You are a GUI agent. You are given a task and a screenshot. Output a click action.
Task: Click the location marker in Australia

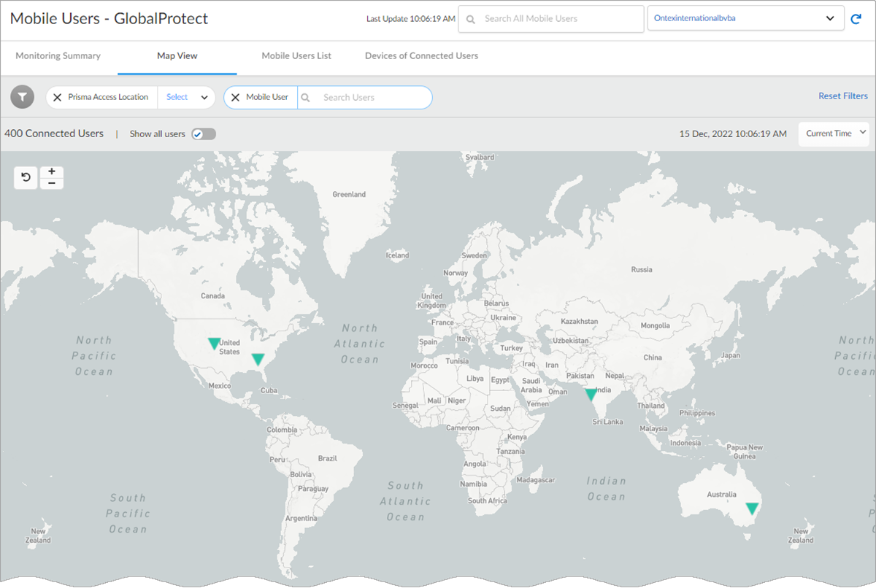coord(752,508)
